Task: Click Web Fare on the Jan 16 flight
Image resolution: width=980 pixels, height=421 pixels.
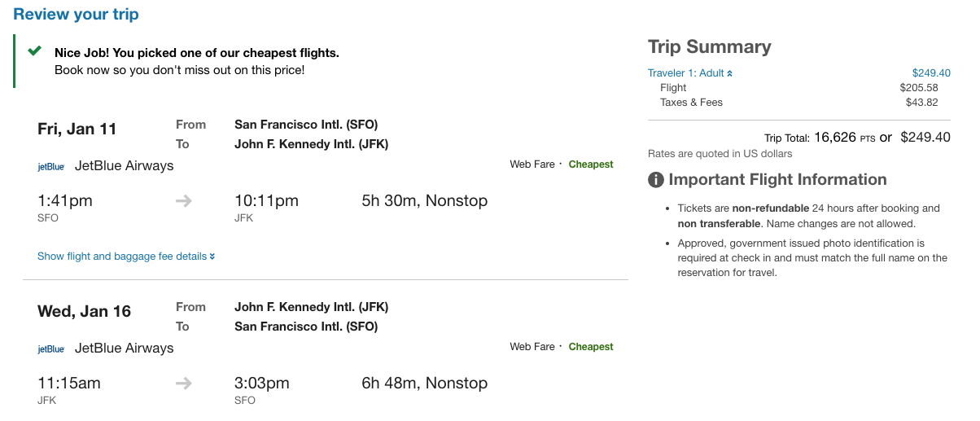Action: (532, 347)
